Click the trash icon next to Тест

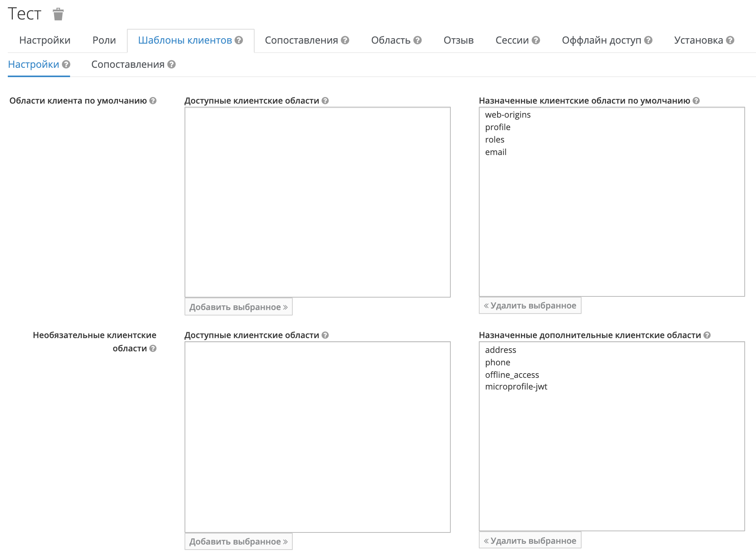[x=58, y=14]
